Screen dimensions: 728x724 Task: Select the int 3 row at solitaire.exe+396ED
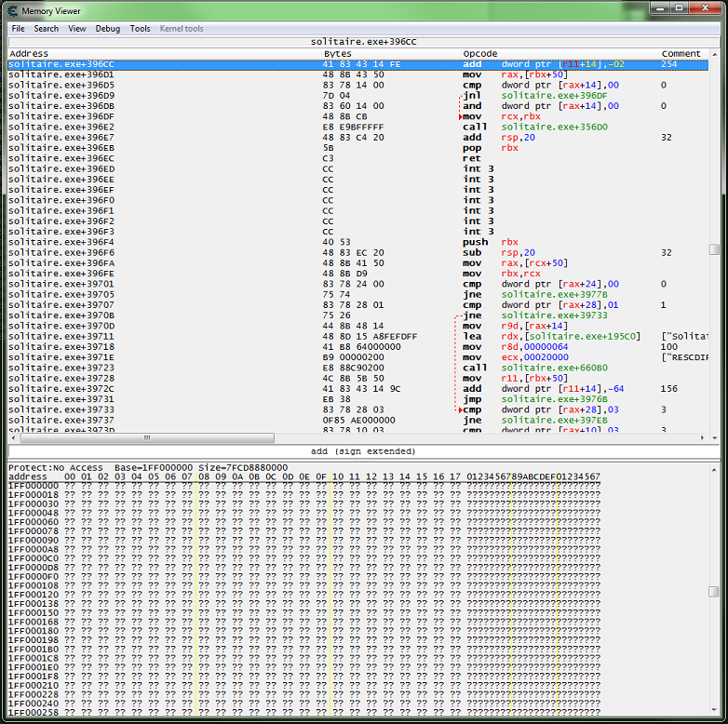[358, 169]
